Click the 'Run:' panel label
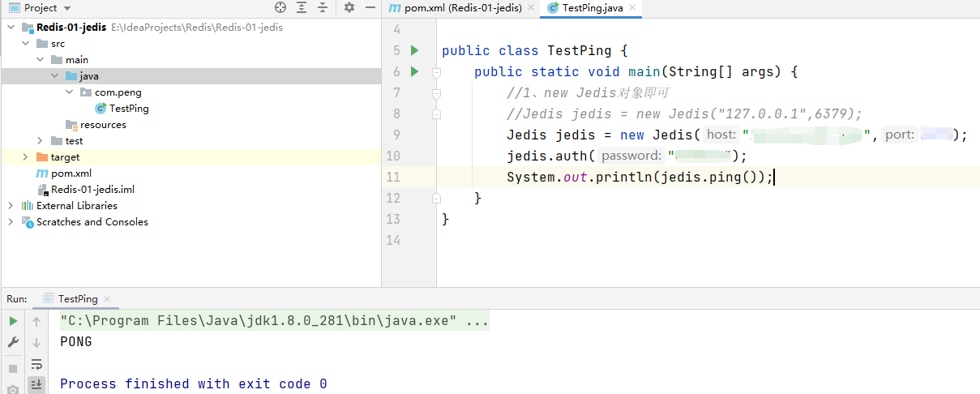The width and height of the screenshot is (980, 394). pos(17,299)
